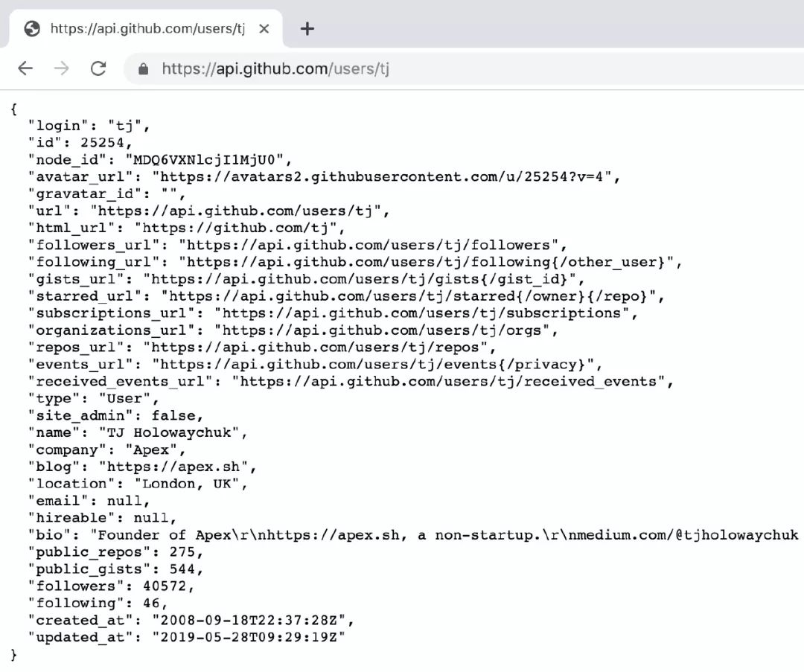Click the public_gists value 544

[182, 569]
